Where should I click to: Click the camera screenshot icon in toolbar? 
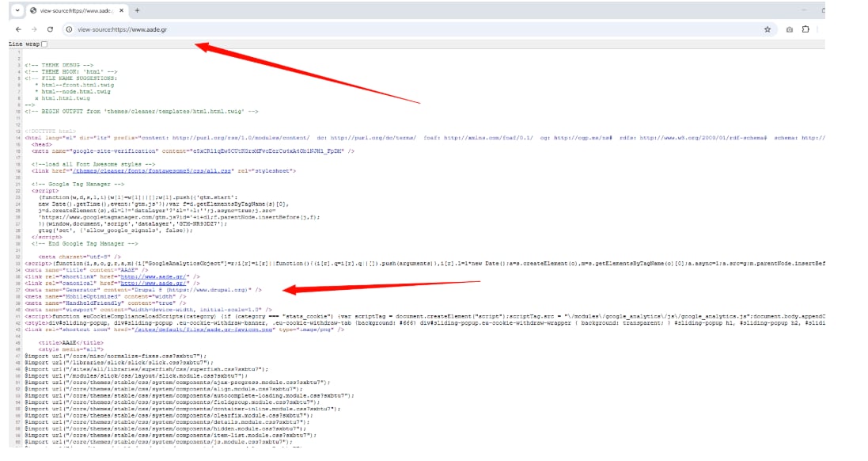(789, 29)
